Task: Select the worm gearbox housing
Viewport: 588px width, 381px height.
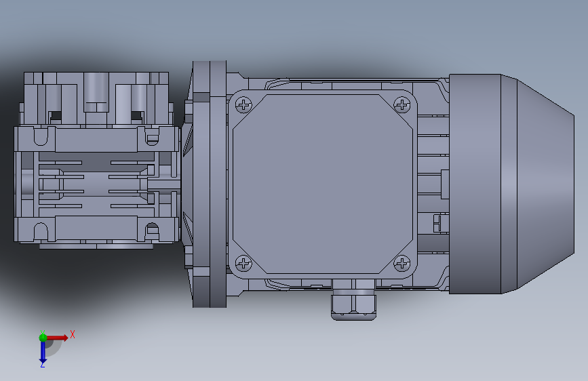Action: (97, 161)
